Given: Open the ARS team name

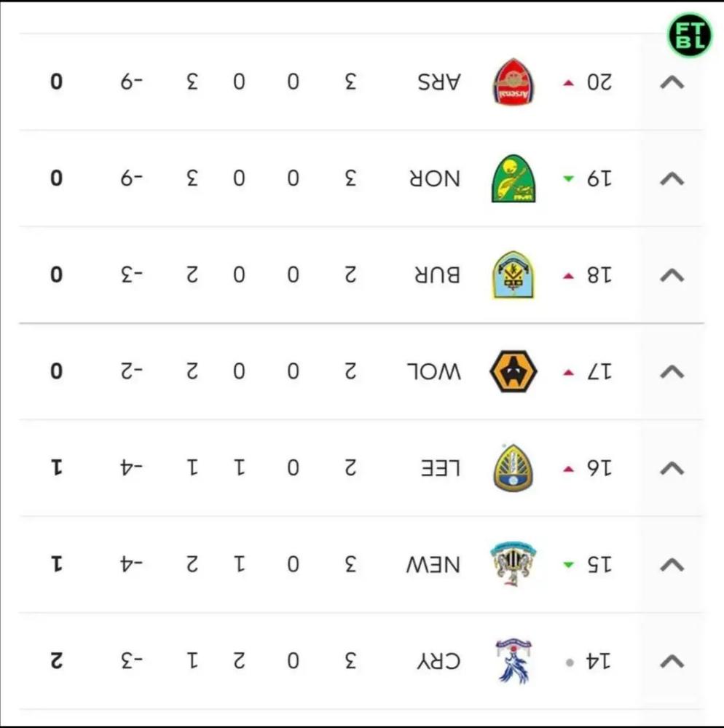Looking at the screenshot, I should tap(439, 82).
